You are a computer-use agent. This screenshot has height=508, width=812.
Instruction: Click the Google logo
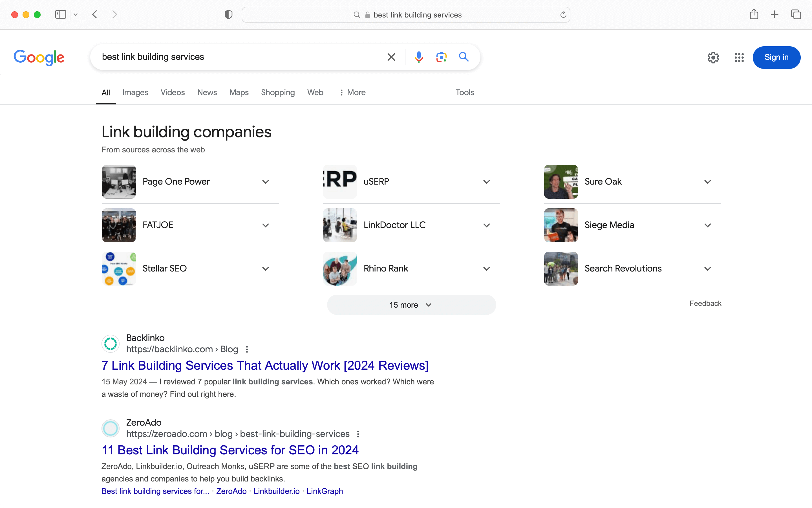click(x=39, y=58)
